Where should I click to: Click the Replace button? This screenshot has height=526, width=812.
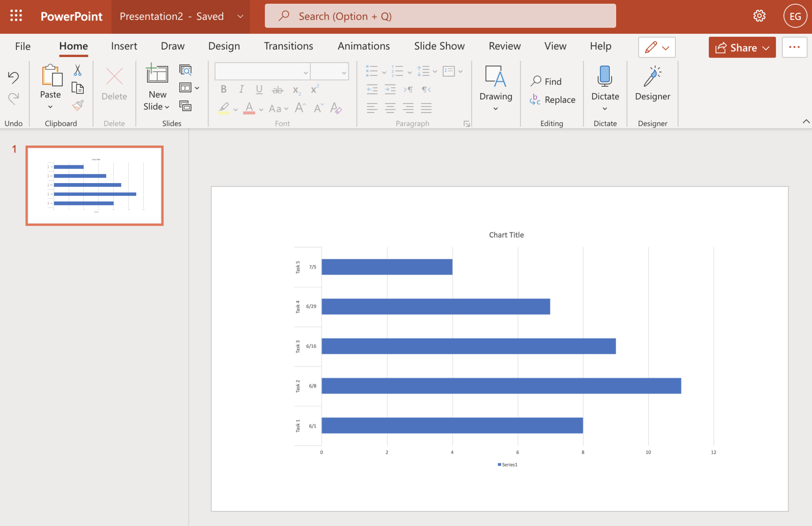click(x=552, y=100)
